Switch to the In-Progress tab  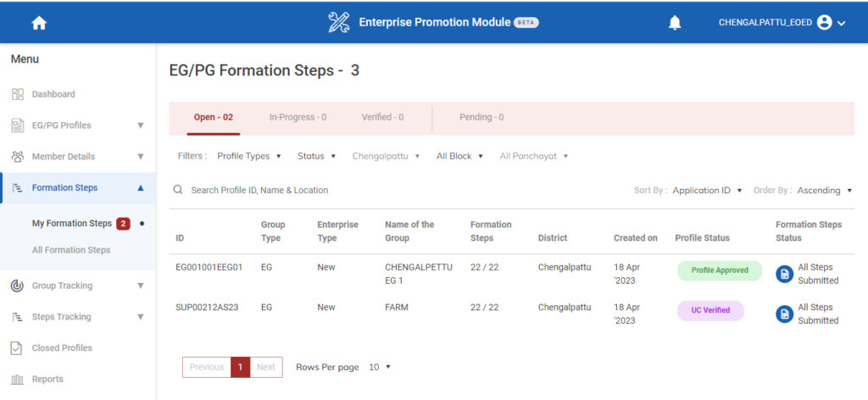(x=298, y=117)
